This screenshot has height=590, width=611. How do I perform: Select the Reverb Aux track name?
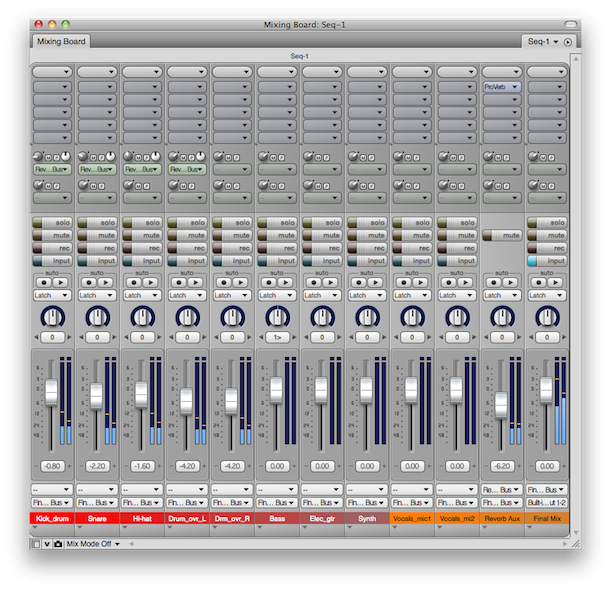pyautogui.click(x=502, y=519)
